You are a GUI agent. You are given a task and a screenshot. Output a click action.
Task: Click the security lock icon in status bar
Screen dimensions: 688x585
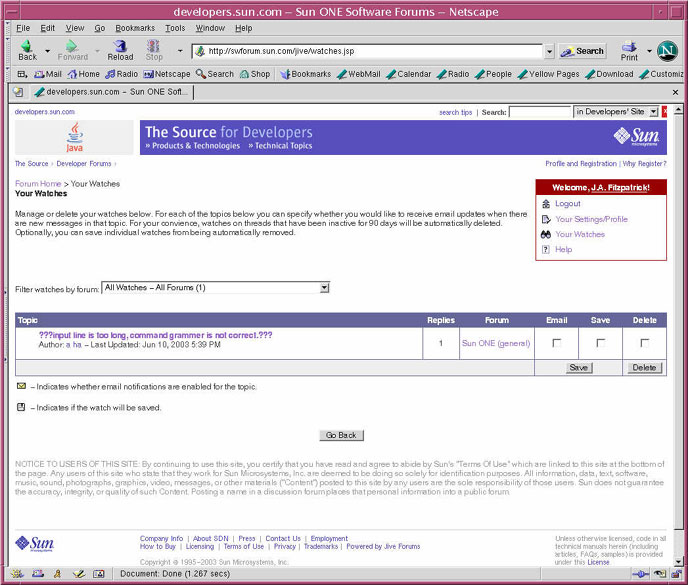(677, 574)
